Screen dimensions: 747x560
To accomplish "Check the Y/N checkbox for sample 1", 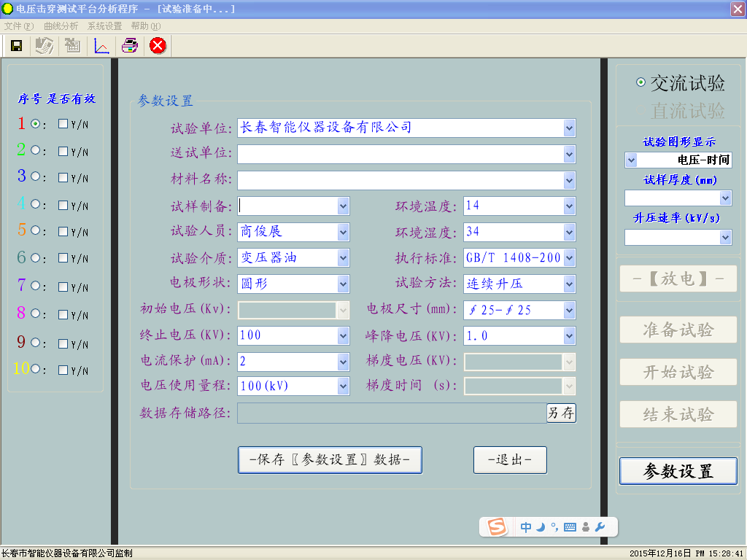I will 63,124.
